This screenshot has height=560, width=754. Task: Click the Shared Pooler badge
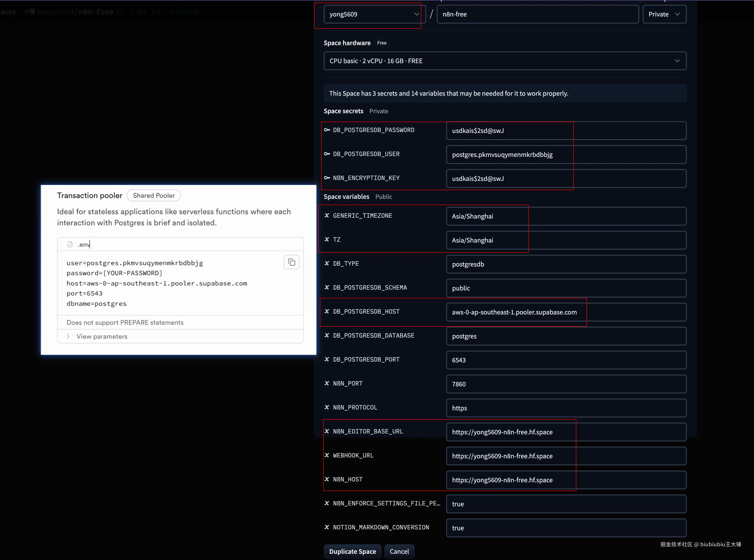click(153, 196)
